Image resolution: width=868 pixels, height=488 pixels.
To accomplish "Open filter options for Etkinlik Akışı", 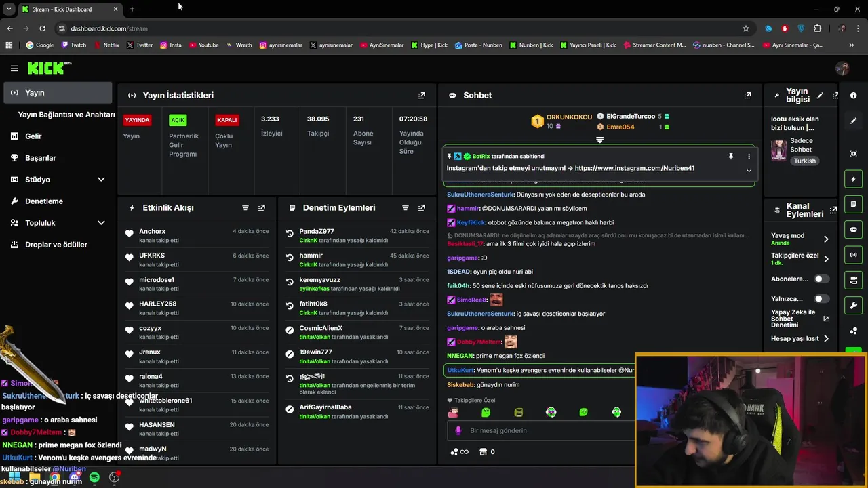I will 245,208.
